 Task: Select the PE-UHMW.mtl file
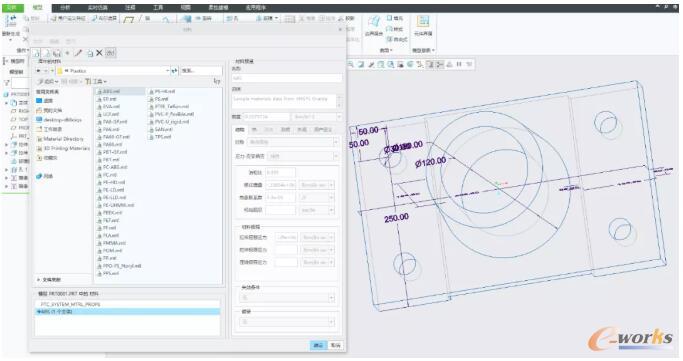115,205
